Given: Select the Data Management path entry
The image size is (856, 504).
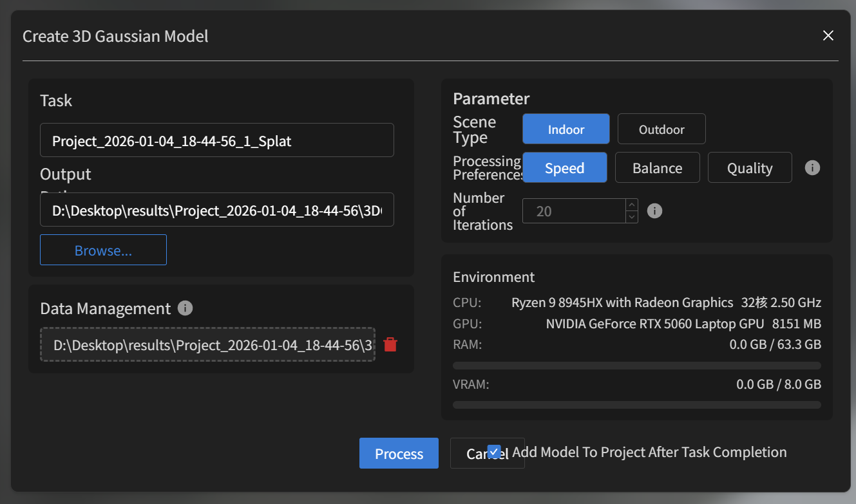Looking at the screenshot, I should 207,344.
